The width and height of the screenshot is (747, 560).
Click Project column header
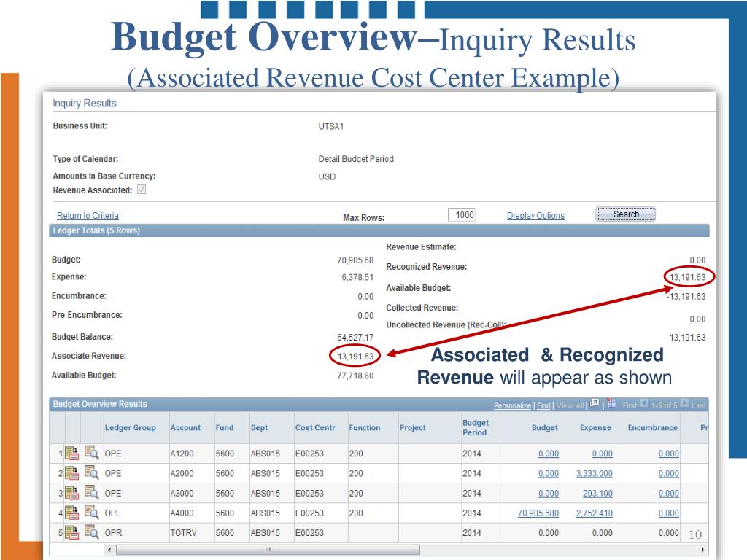(413, 427)
